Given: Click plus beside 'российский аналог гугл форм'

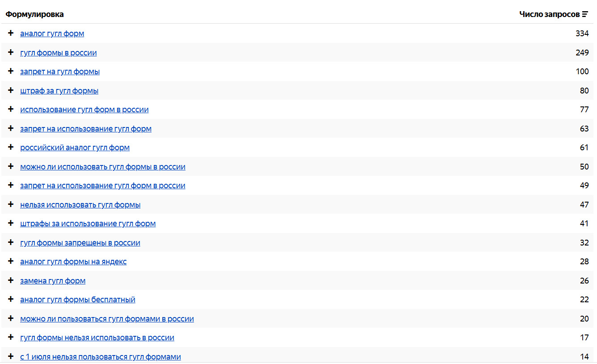Looking at the screenshot, I should point(11,147).
